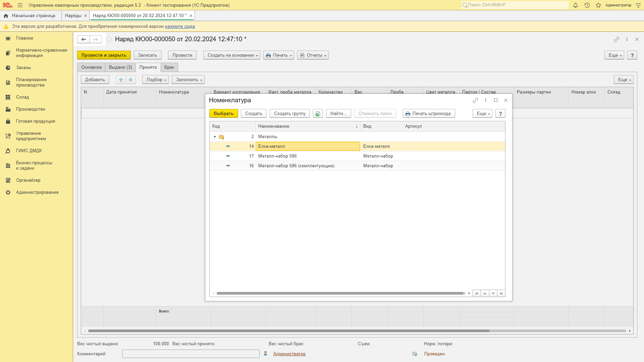Click Создать in Номенклатура dialog

(x=254, y=114)
